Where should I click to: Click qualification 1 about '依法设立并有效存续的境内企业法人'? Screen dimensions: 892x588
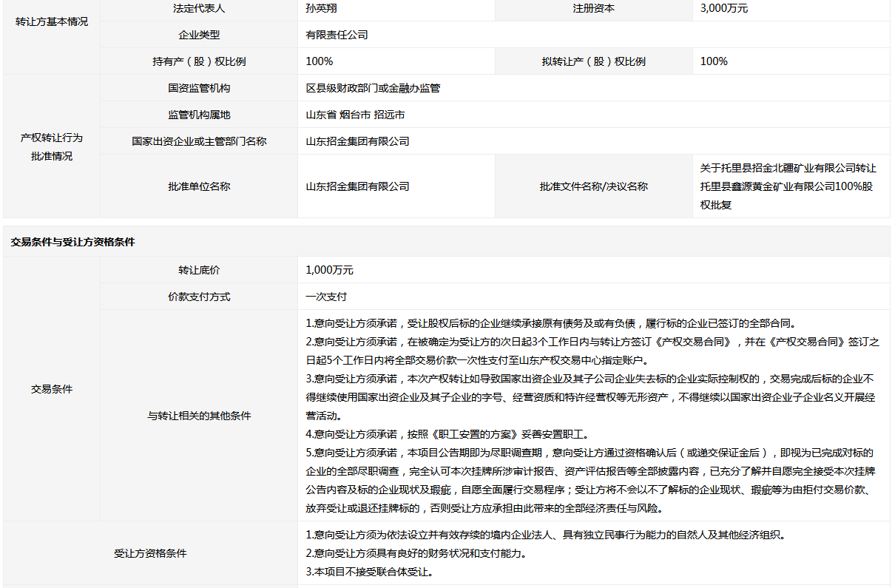click(546, 535)
